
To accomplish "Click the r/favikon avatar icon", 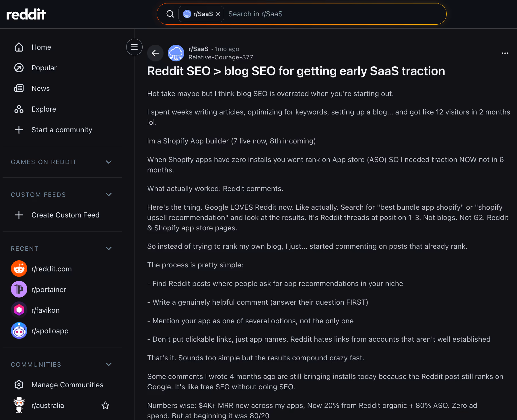I will [19, 310].
